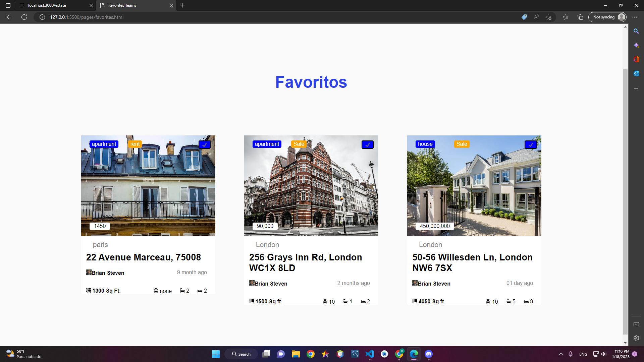This screenshot has width=644, height=362.
Task: Uncheck favorite on 22 Avenue Marceau card
Action: coord(204,145)
